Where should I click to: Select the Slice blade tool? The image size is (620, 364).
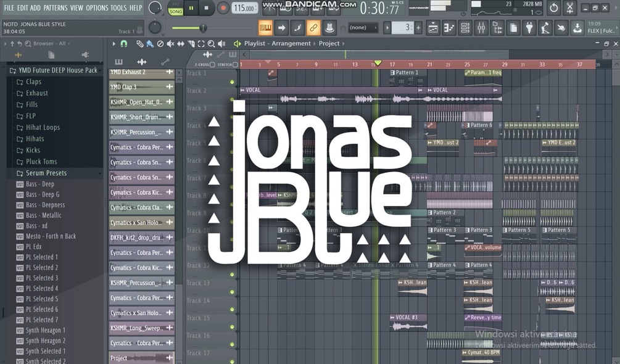(191, 43)
